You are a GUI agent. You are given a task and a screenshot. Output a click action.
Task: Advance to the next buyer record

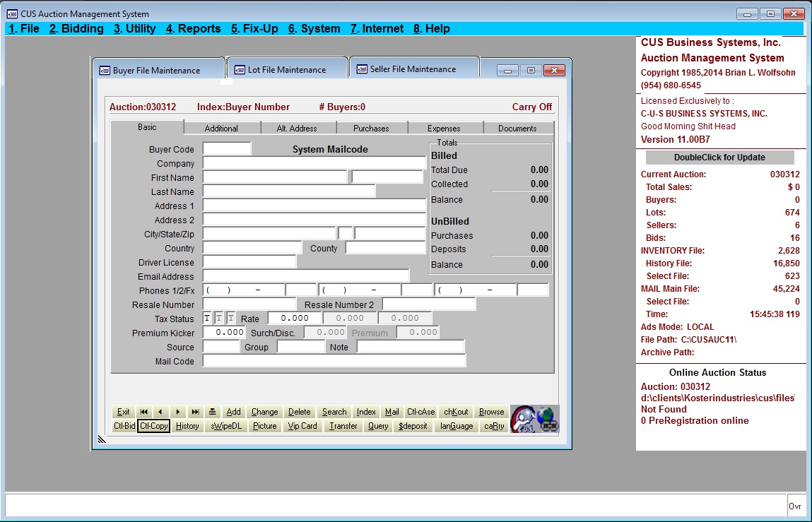click(177, 412)
